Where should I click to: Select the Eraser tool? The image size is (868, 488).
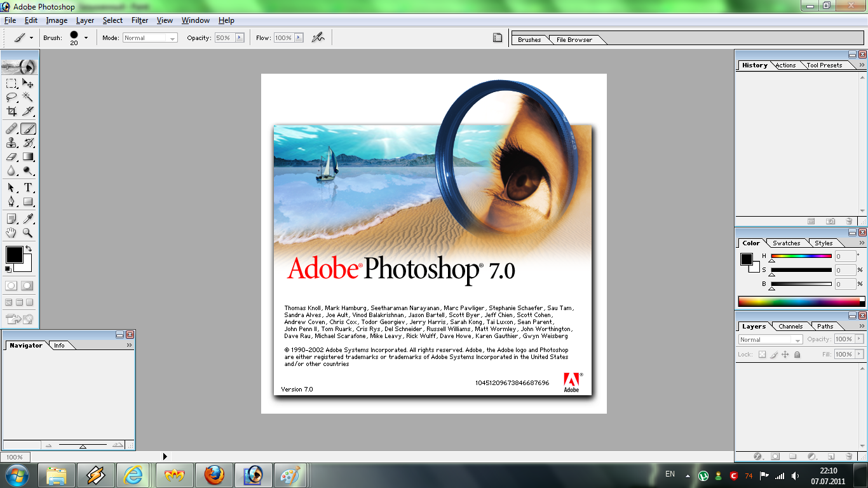click(x=11, y=156)
